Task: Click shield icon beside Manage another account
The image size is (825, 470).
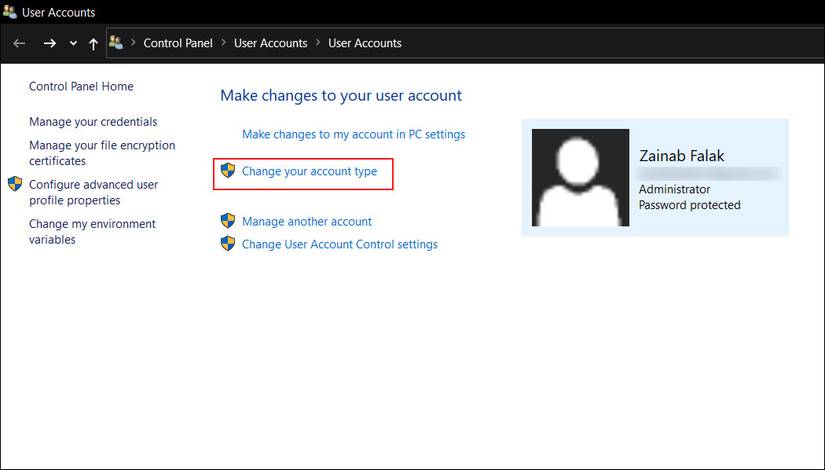Action: (228, 221)
